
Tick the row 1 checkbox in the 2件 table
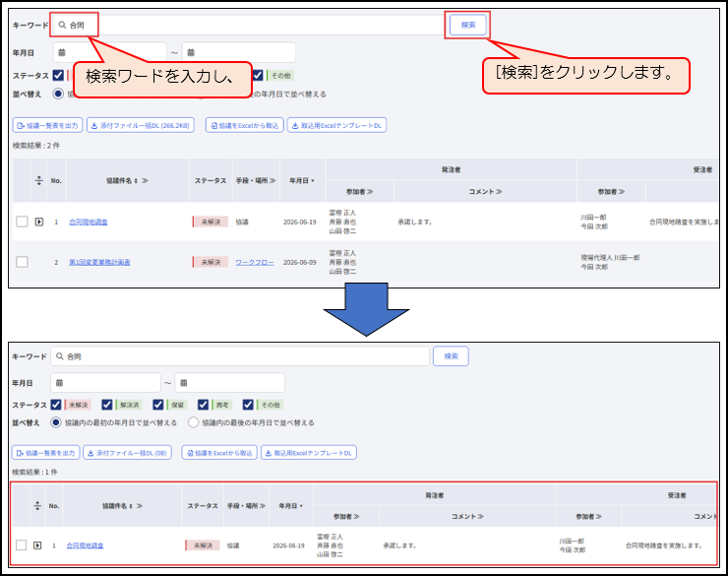click(22, 222)
